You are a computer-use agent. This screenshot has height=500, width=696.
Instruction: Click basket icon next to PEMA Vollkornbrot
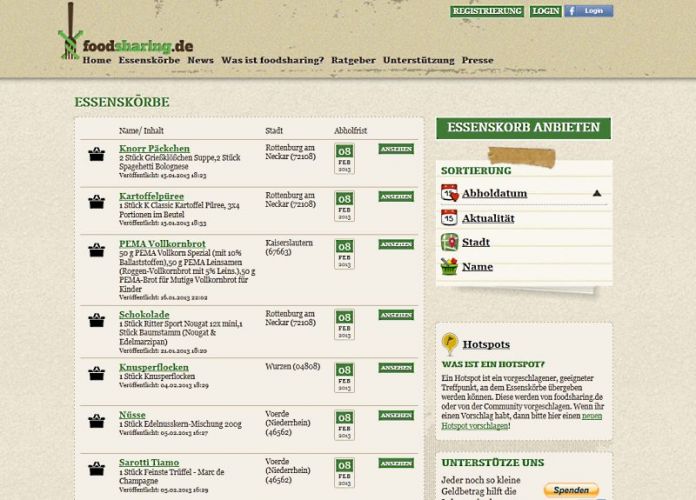coord(97,249)
